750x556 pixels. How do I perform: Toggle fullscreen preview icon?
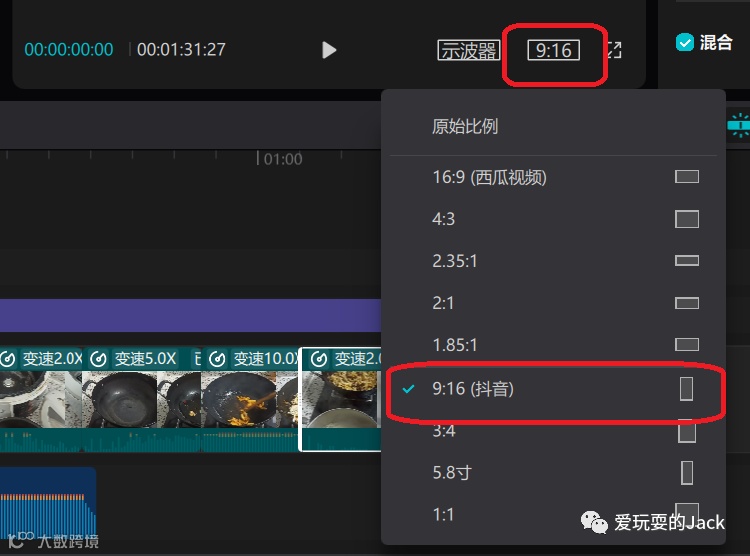614,50
